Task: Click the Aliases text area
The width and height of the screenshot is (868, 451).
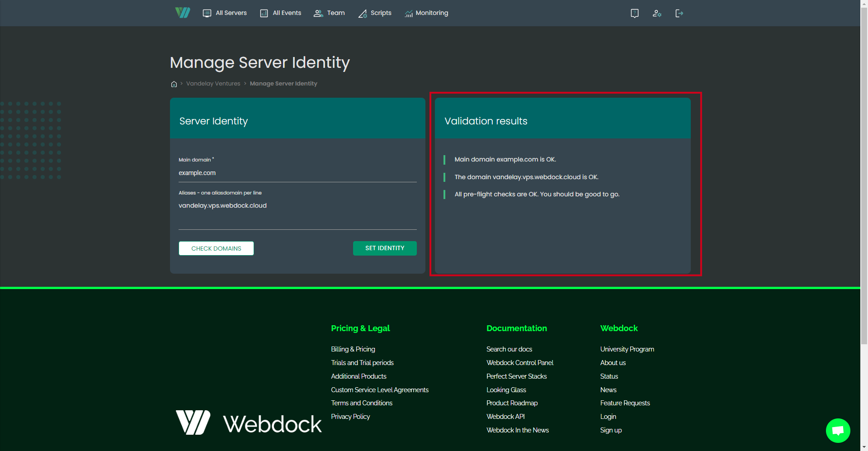Action: coord(297,214)
